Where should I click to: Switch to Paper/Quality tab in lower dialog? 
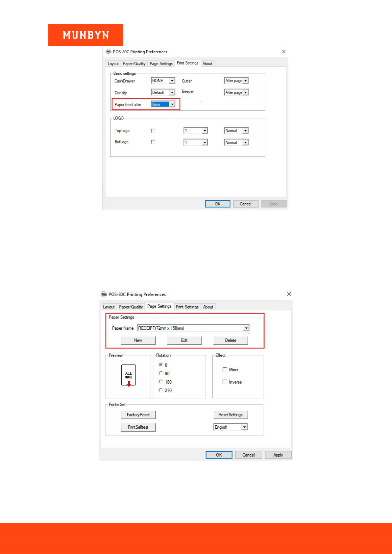tap(131, 307)
